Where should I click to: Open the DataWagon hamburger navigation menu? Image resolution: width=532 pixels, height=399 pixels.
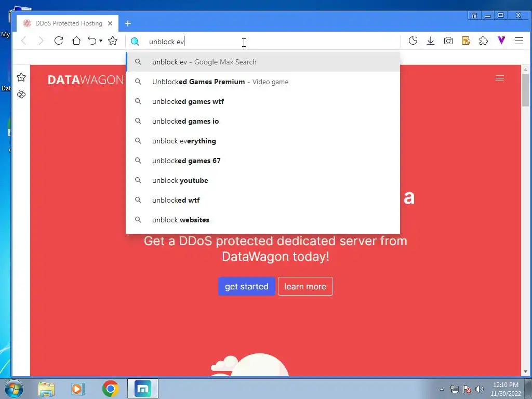click(499, 78)
